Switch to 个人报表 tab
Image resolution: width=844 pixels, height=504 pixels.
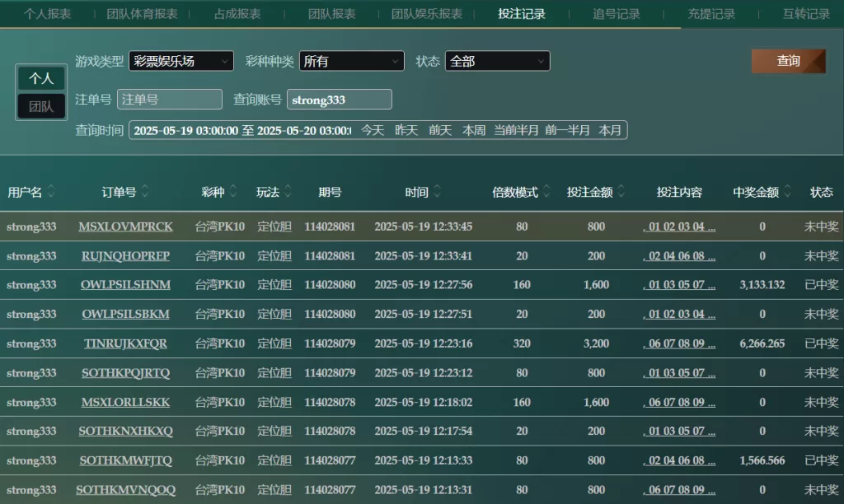(47, 14)
